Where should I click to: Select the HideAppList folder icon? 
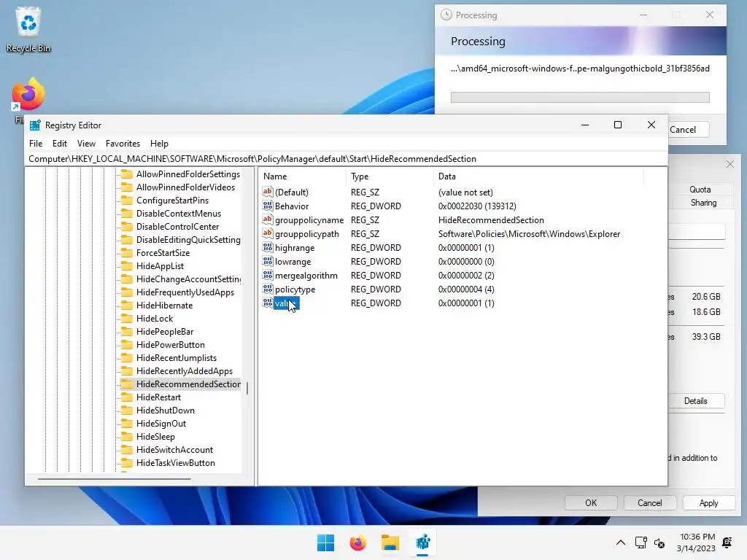[x=127, y=265]
